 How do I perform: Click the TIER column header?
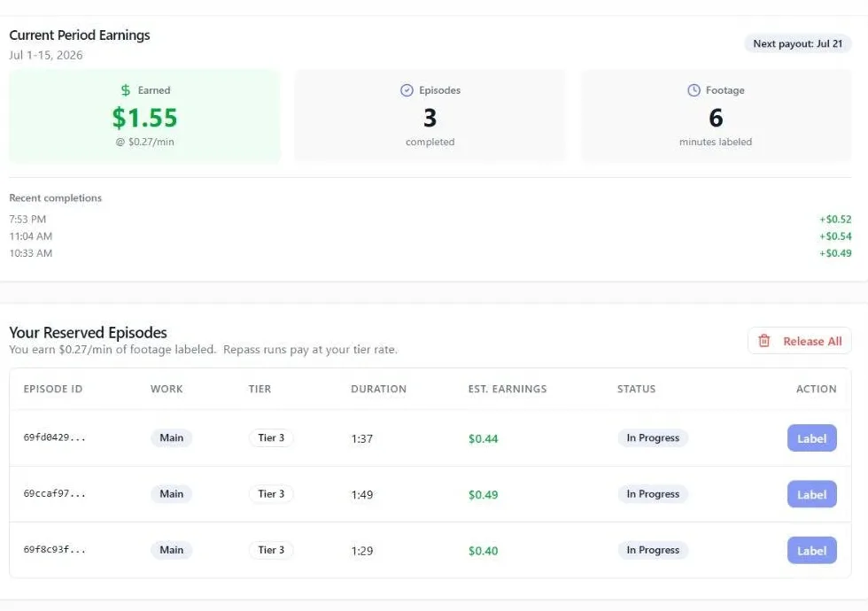[260, 389]
